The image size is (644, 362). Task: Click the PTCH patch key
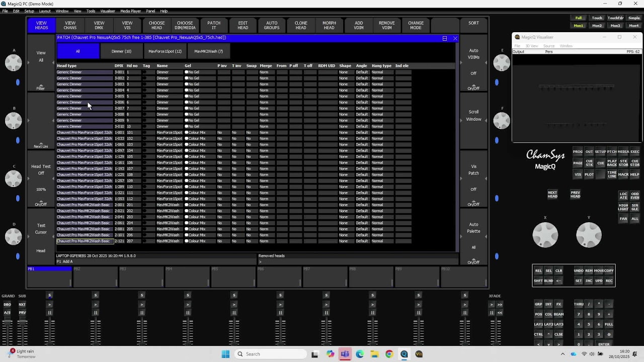pos(612,151)
